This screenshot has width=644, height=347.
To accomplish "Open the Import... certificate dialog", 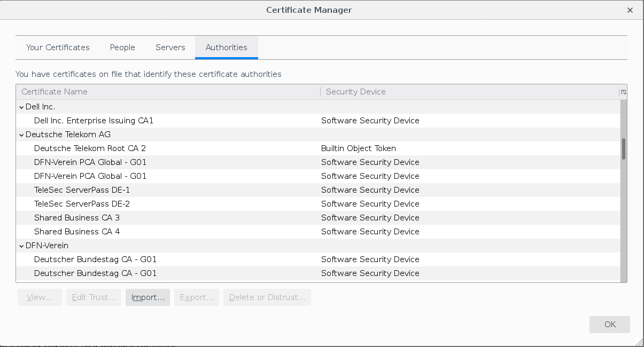I will tap(148, 297).
